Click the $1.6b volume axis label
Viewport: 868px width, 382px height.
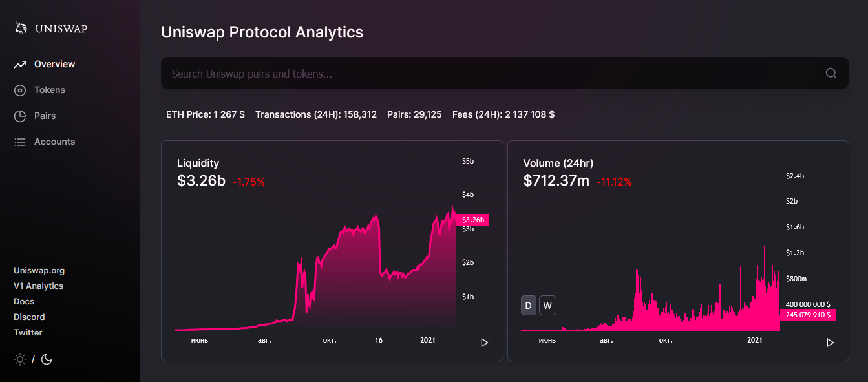click(x=795, y=228)
